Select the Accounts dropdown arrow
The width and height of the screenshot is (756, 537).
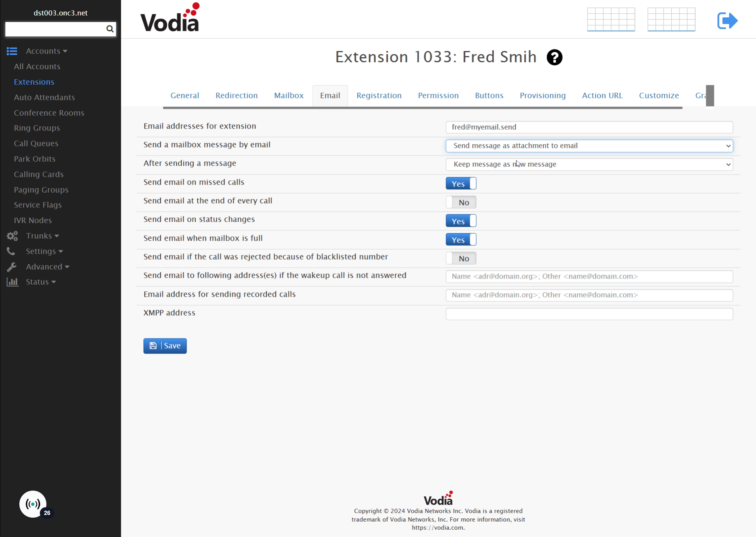coord(66,51)
